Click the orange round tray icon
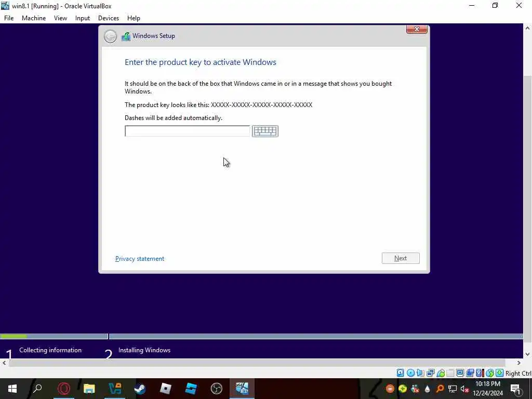Image resolution: width=532 pixels, height=399 pixels. (390, 389)
